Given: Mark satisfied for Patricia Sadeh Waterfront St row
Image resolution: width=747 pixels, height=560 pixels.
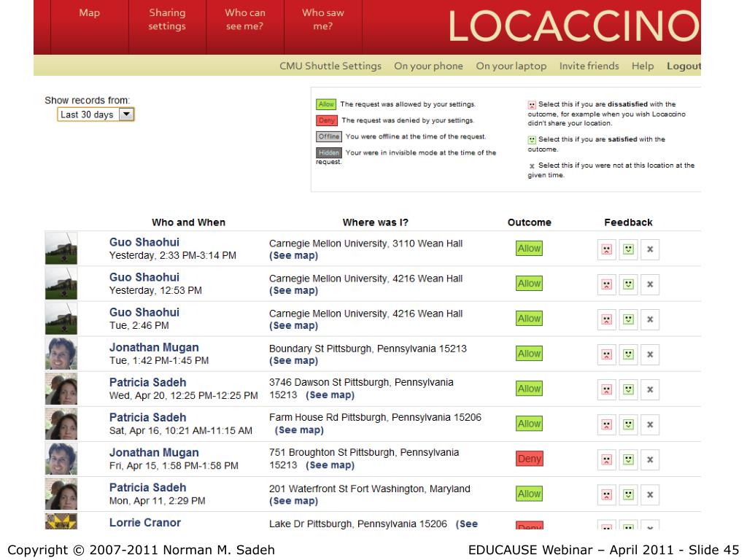Looking at the screenshot, I should point(628,495).
